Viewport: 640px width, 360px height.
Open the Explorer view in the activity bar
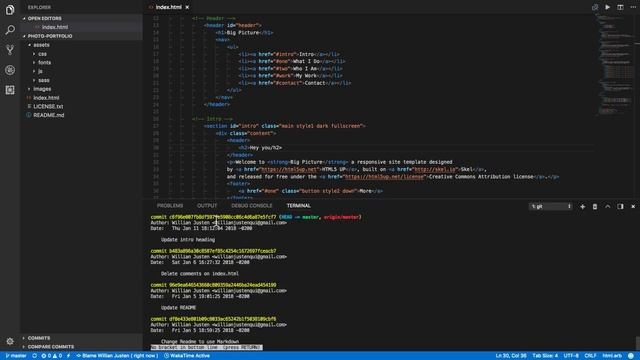point(10,10)
